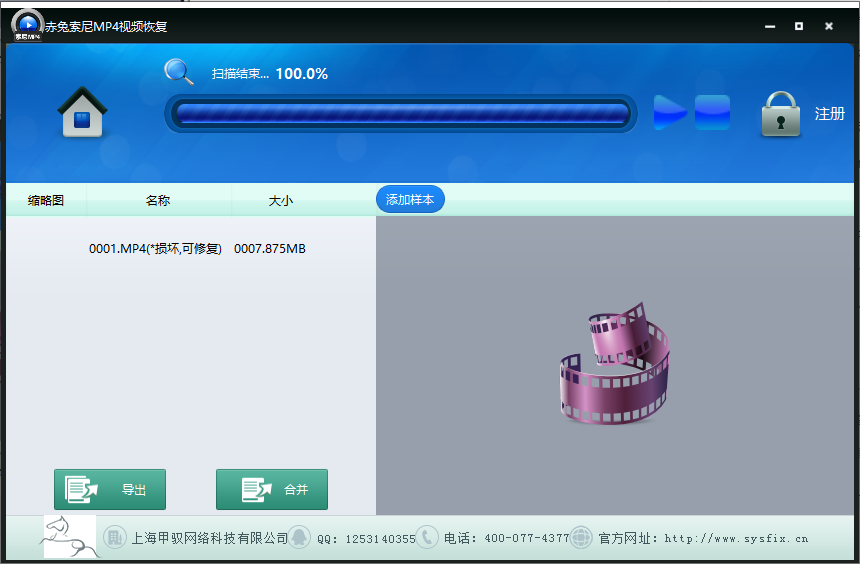Click the 添加样本 add sample button
860x564 pixels.
410,200
